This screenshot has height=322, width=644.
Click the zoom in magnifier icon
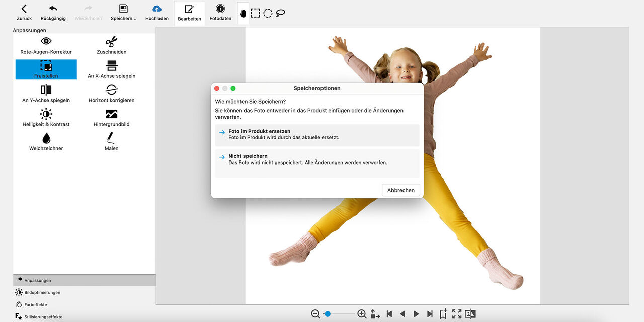click(x=362, y=314)
